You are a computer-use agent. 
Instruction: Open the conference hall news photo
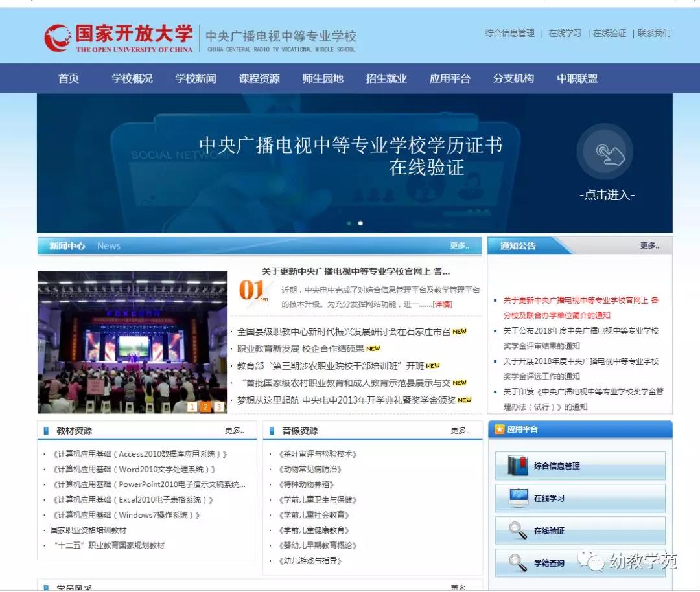pos(133,342)
